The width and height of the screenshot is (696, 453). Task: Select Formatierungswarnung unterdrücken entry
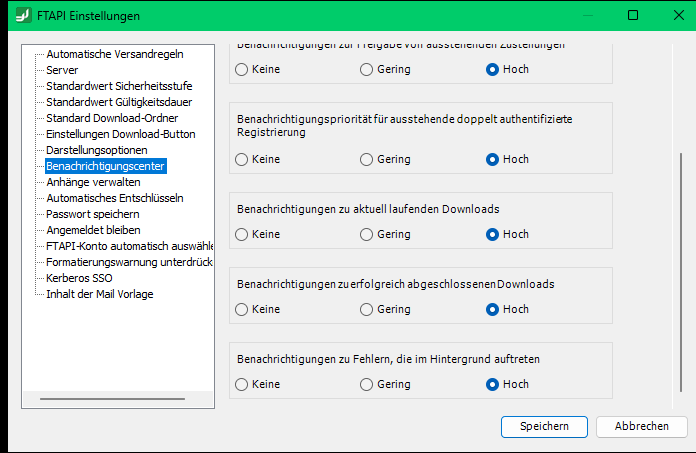click(x=130, y=262)
